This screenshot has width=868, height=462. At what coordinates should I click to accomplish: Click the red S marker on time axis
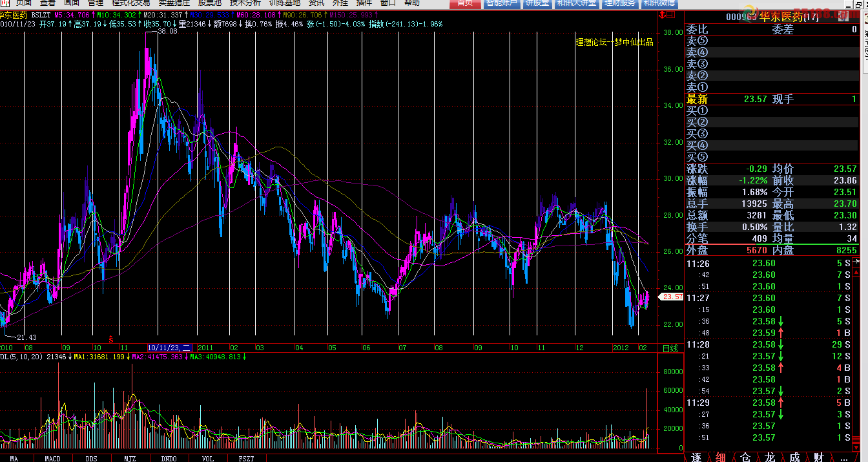tap(111, 339)
